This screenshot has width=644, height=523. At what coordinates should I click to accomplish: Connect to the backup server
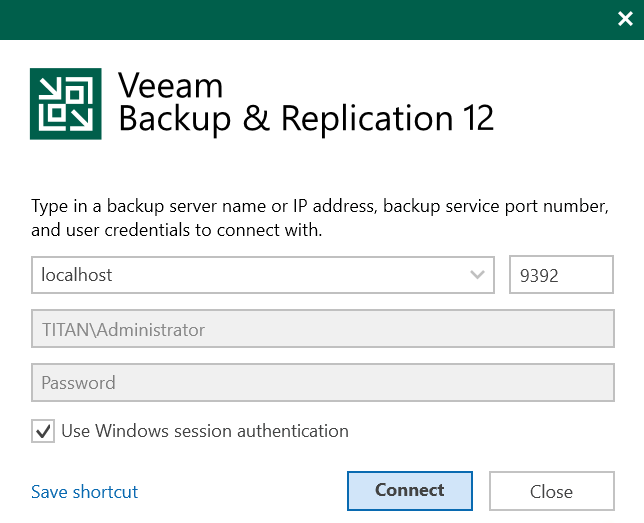coord(410,491)
